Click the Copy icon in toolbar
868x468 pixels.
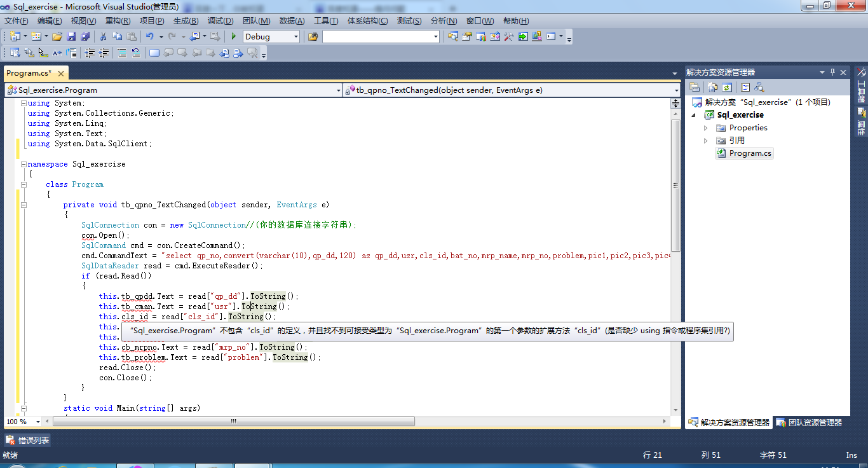click(118, 36)
